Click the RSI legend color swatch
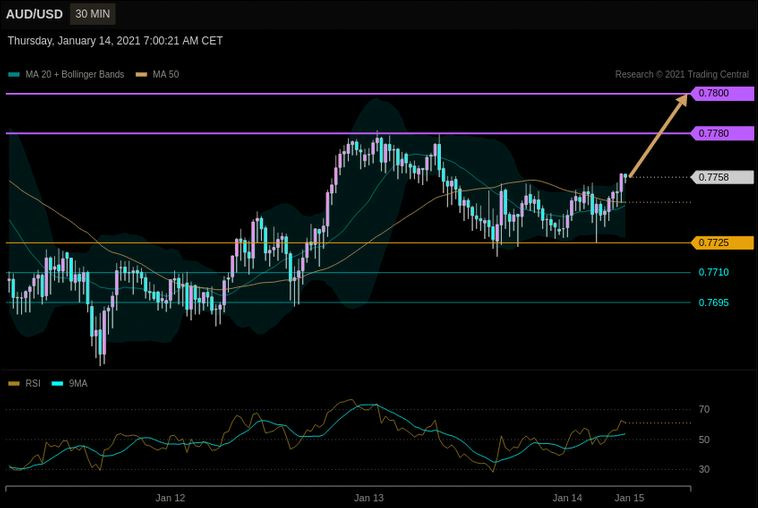Image resolution: width=758 pixels, height=508 pixels. click(14, 384)
